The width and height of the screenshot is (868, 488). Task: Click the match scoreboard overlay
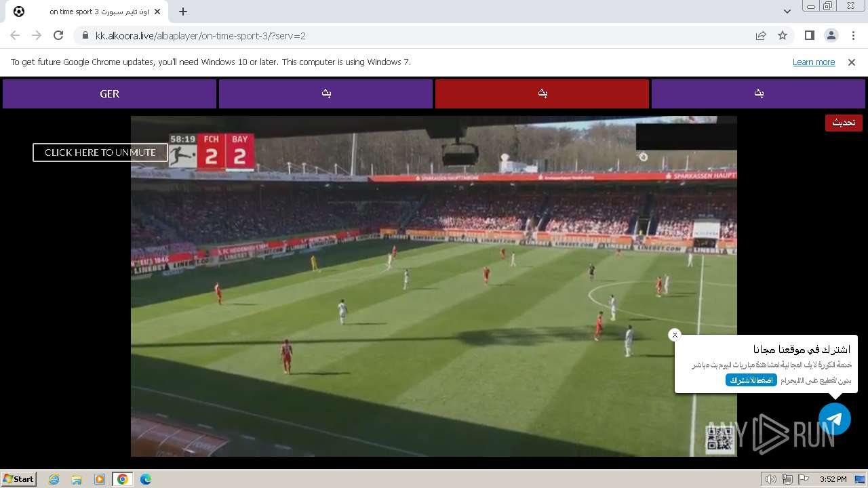212,151
